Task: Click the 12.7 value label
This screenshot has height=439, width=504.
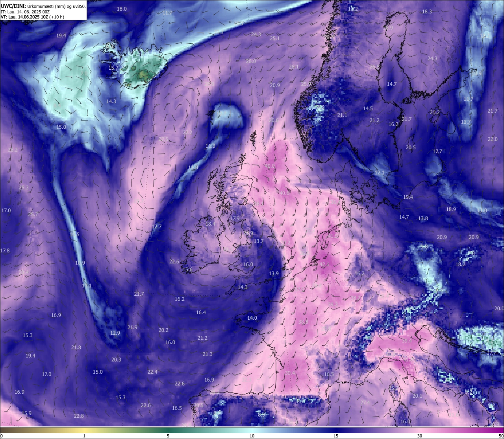Action: [x=157, y=226]
